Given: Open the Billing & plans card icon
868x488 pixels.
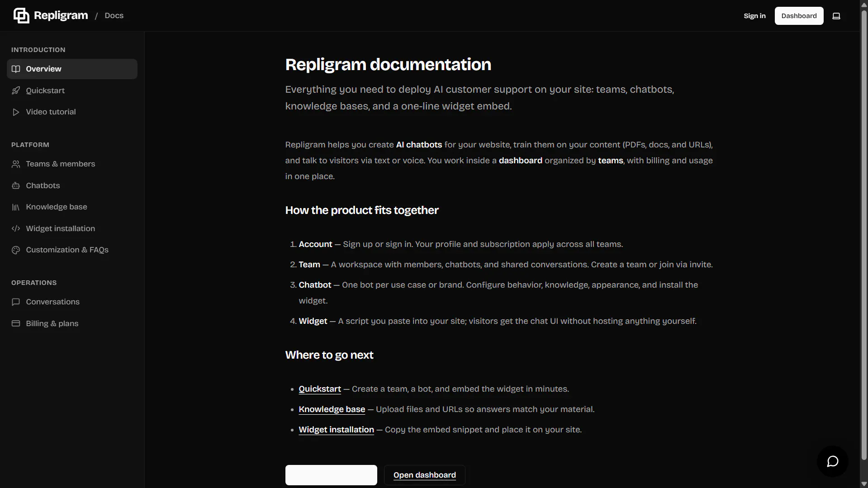Looking at the screenshot, I should point(16,323).
